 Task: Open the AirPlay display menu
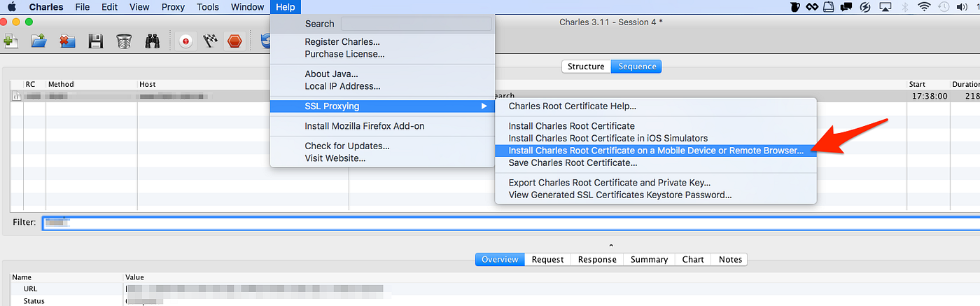pyautogui.click(x=884, y=7)
